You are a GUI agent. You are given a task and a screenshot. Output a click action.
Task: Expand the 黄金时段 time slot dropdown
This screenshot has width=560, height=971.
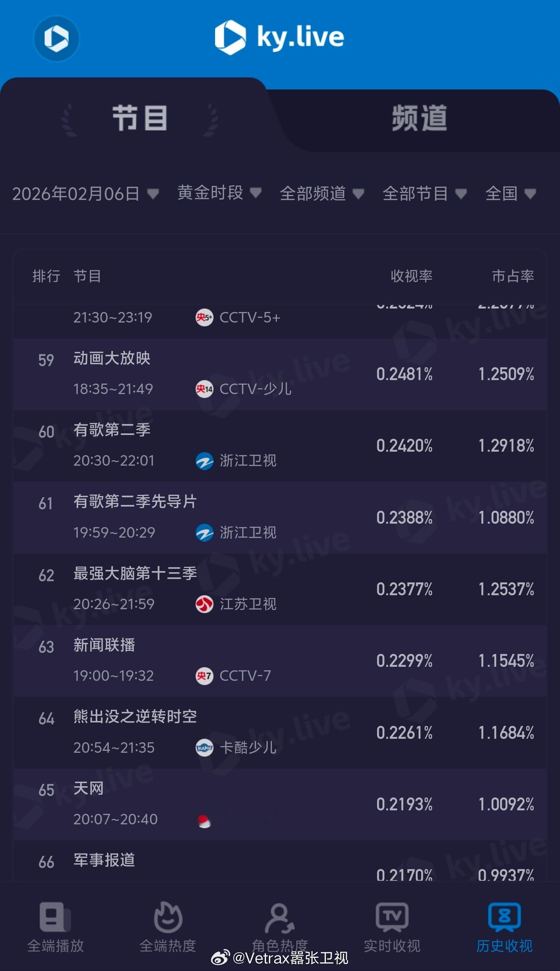219,193
